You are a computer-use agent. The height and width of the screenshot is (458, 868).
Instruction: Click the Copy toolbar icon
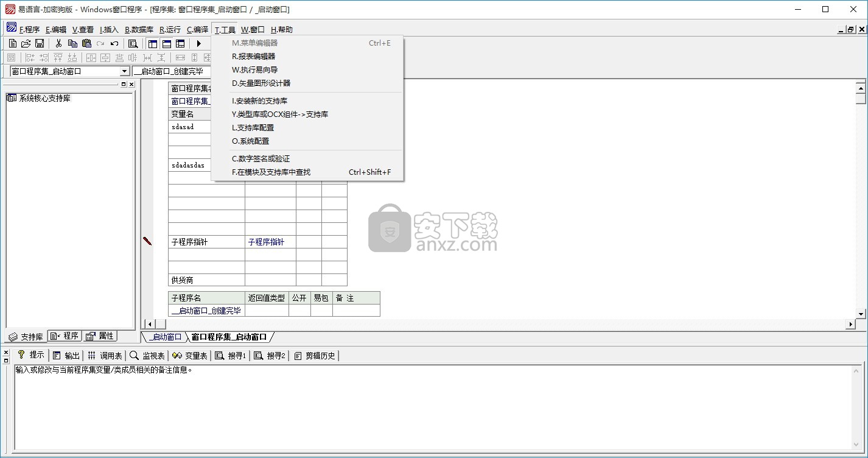point(72,43)
